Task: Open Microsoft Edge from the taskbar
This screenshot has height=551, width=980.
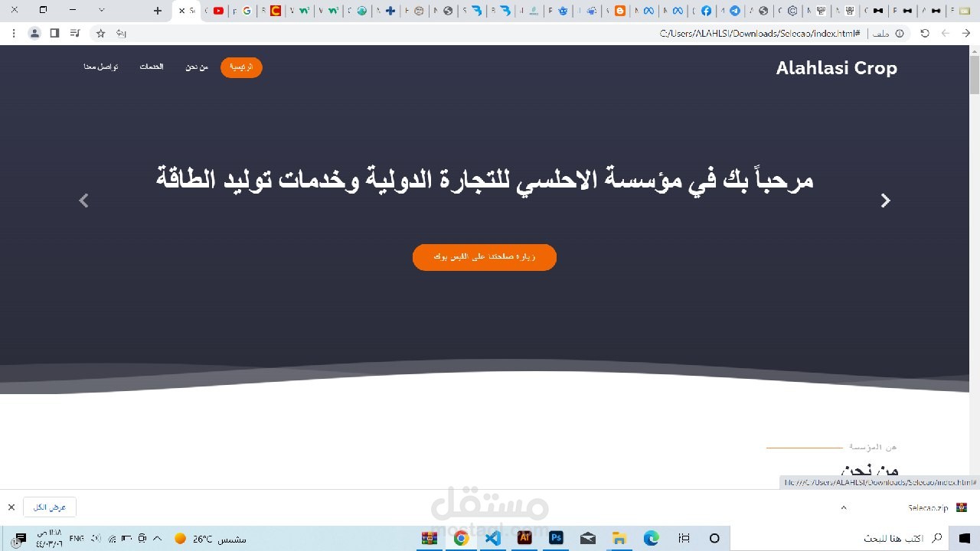Action: tap(652, 538)
